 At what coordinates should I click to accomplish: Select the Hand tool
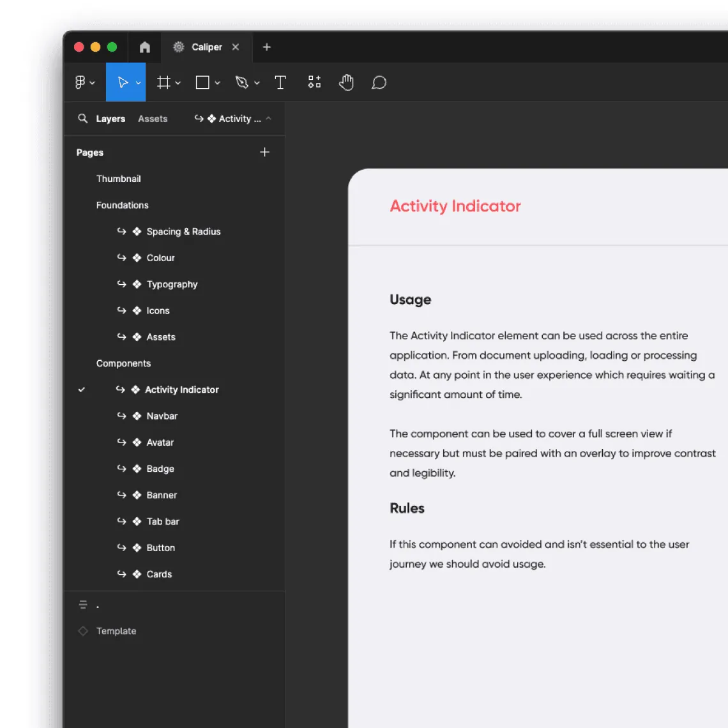pyautogui.click(x=346, y=82)
